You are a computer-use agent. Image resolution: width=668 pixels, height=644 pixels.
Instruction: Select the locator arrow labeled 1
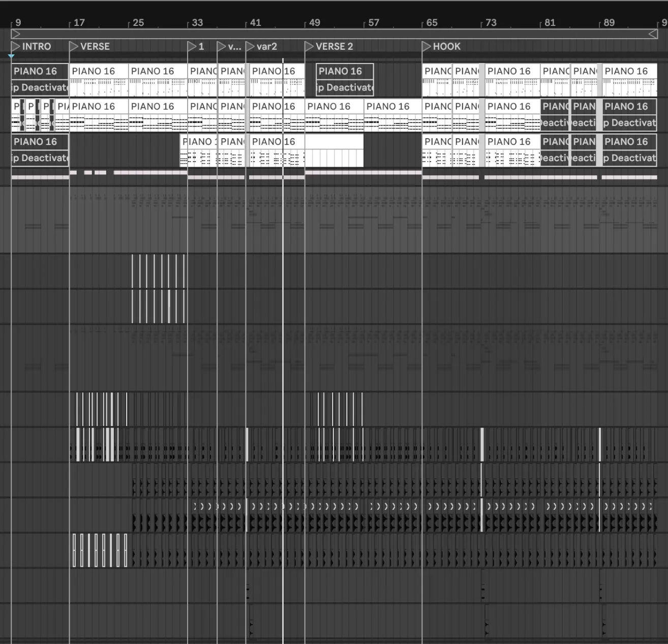[192, 46]
